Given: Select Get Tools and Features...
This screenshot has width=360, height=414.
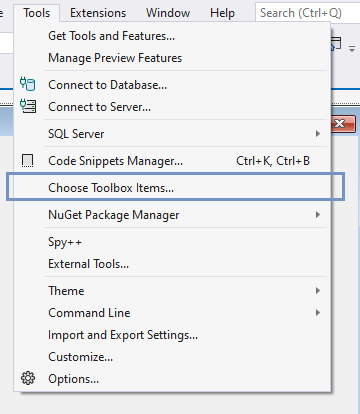Looking at the screenshot, I should (112, 36).
